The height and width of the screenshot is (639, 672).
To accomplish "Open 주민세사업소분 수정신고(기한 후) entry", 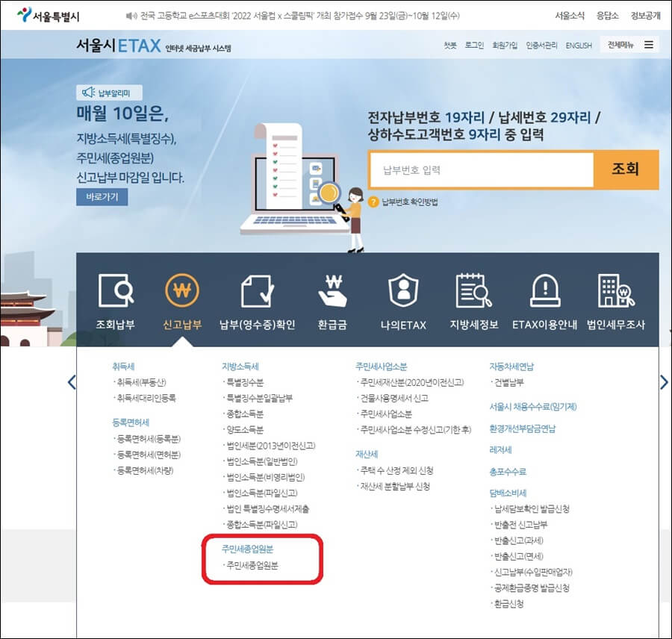I will (415, 430).
